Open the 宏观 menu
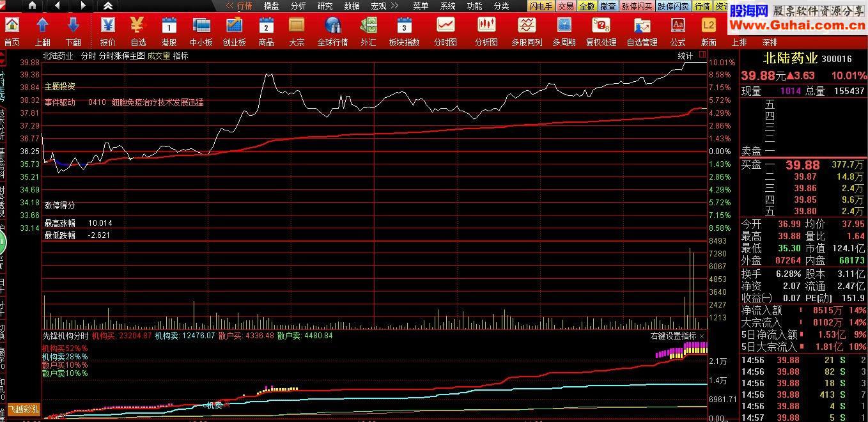 378,6
